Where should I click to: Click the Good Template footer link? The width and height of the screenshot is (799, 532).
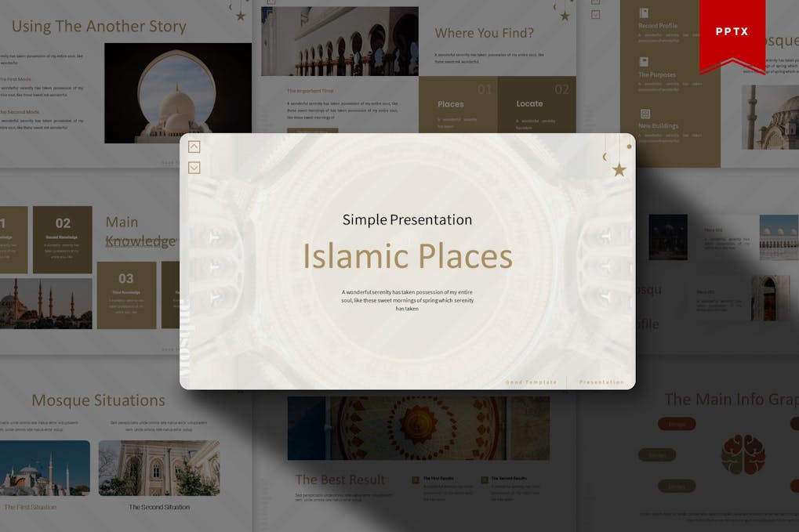coord(531,382)
